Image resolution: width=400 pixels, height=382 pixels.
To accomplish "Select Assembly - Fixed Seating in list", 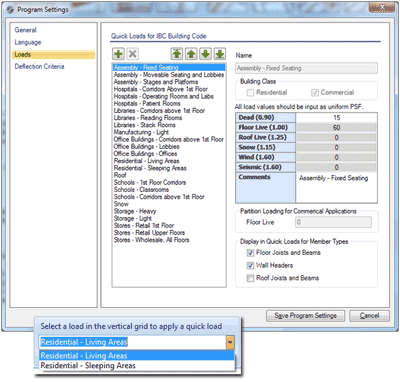I will click(x=169, y=68).
